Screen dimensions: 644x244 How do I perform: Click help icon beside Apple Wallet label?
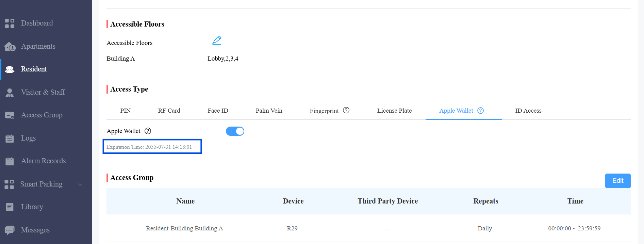point(148,131)
